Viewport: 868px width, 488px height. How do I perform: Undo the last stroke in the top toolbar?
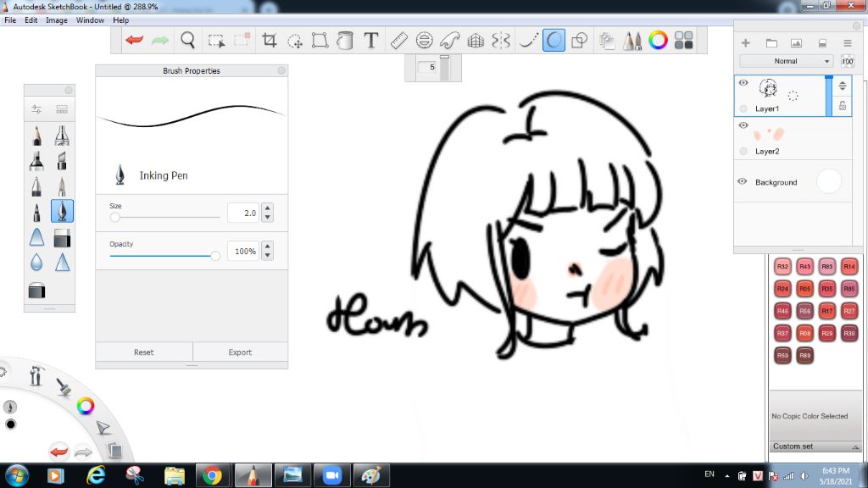(x=134, y=40)
